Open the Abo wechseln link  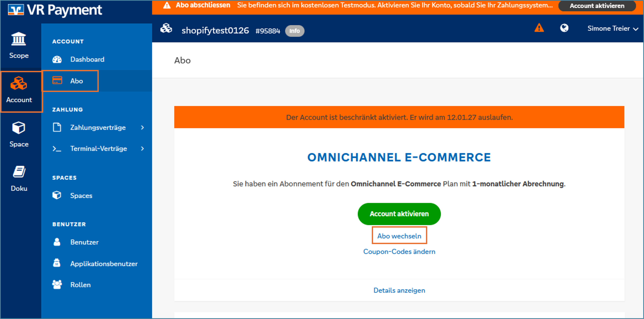[x=399, y=235]
